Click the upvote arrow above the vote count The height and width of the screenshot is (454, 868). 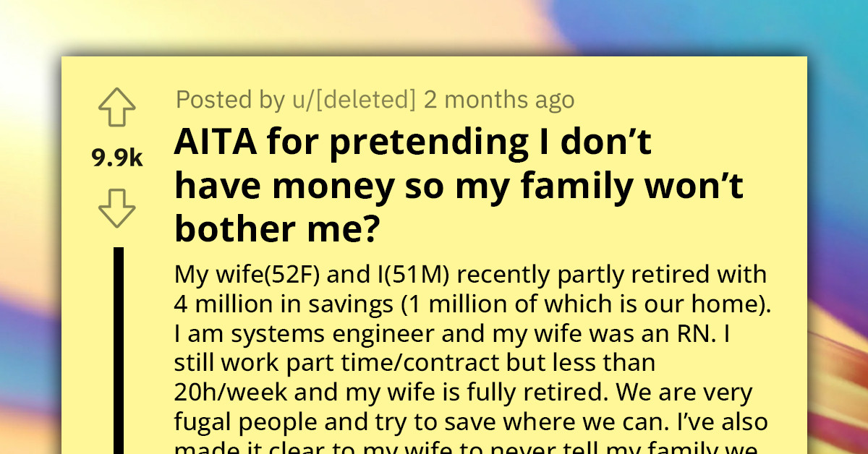pyautogui.click(x=117, y=106)
